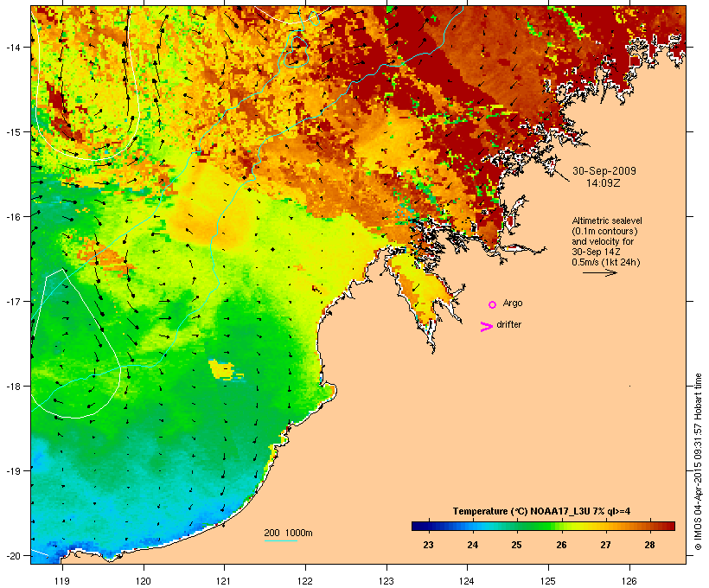Click longitude axis label 120
709x588 pixels.
tap(143, 581)
